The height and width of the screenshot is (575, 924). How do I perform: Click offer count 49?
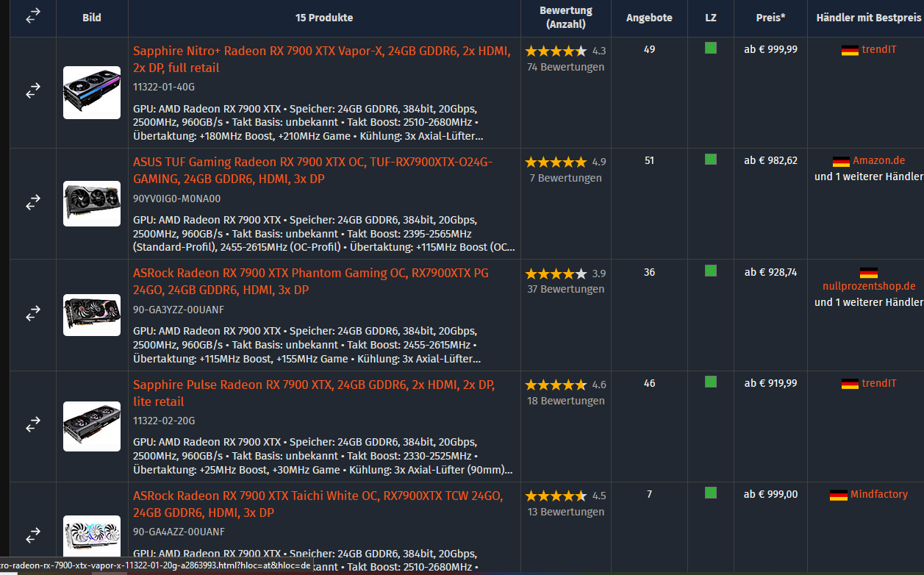click(x=649, y=49)
